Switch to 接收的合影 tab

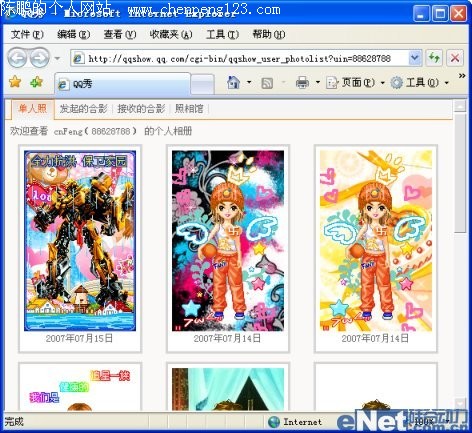point(141,109)
